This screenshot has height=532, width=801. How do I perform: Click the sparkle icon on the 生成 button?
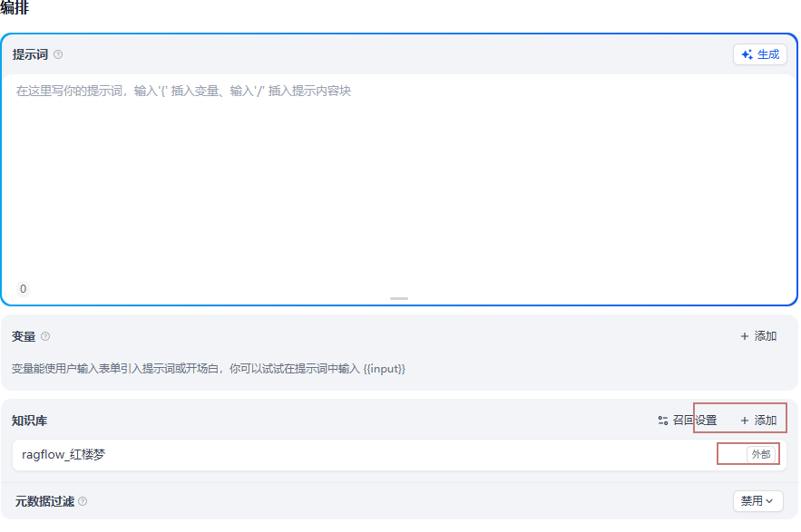(x=746, y=54)
